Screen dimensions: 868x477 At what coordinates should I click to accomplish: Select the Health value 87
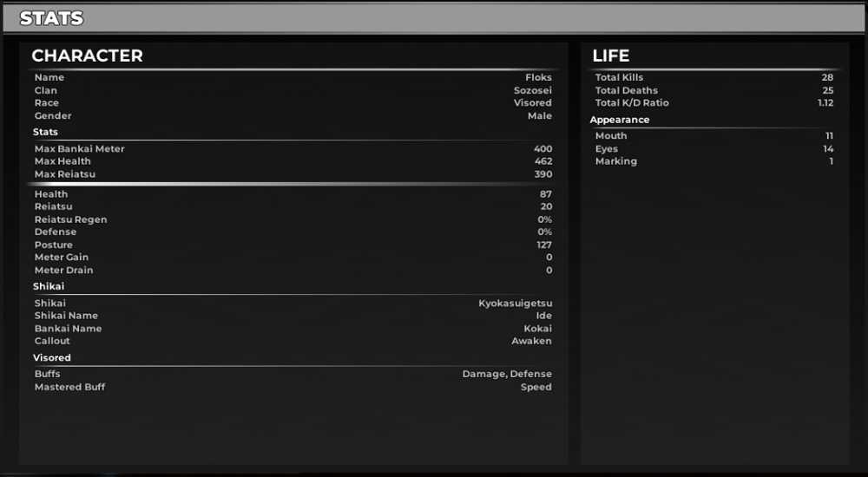pyautogui.click(x=546, y=194)
